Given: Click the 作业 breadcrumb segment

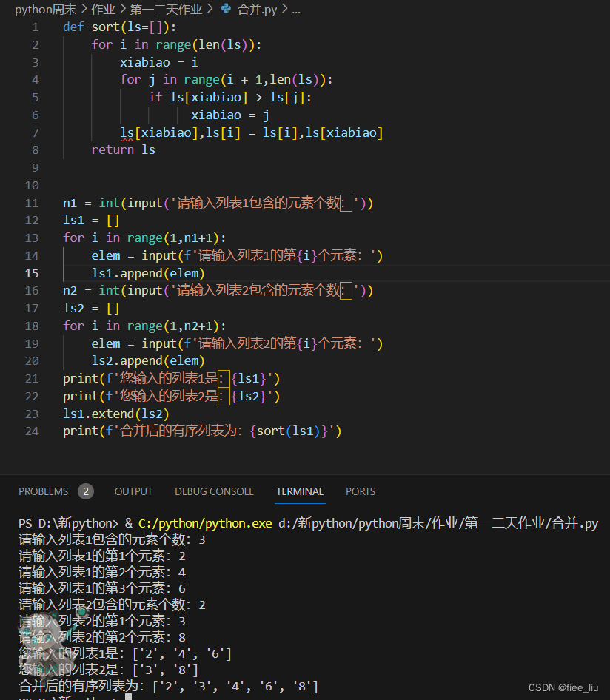Looking at the screenshot, I should [x=103, y=9].
